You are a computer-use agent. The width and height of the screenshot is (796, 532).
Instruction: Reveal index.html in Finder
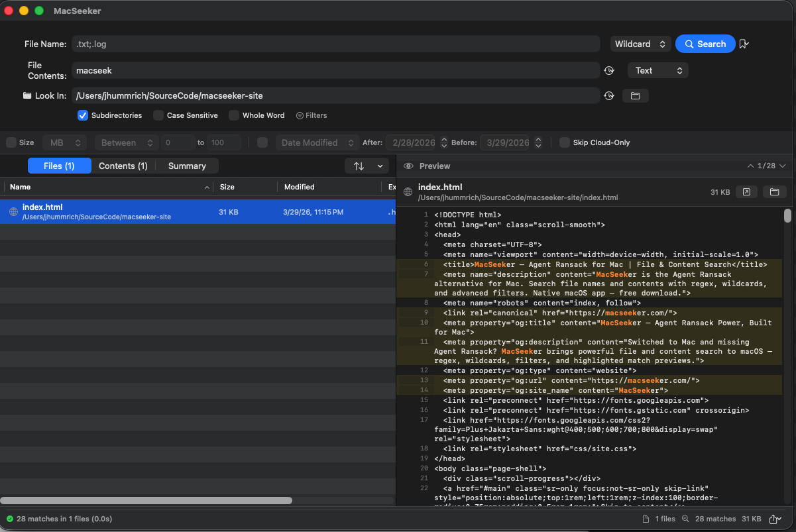pos(773,191)
